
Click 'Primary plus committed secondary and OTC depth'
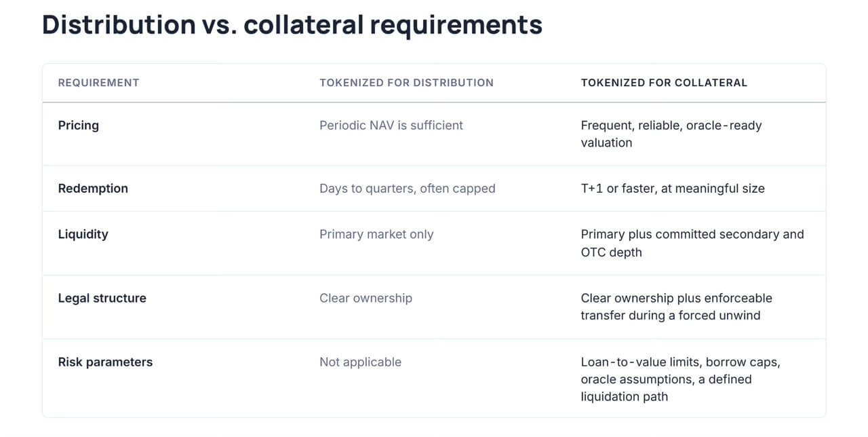(692, 243)
